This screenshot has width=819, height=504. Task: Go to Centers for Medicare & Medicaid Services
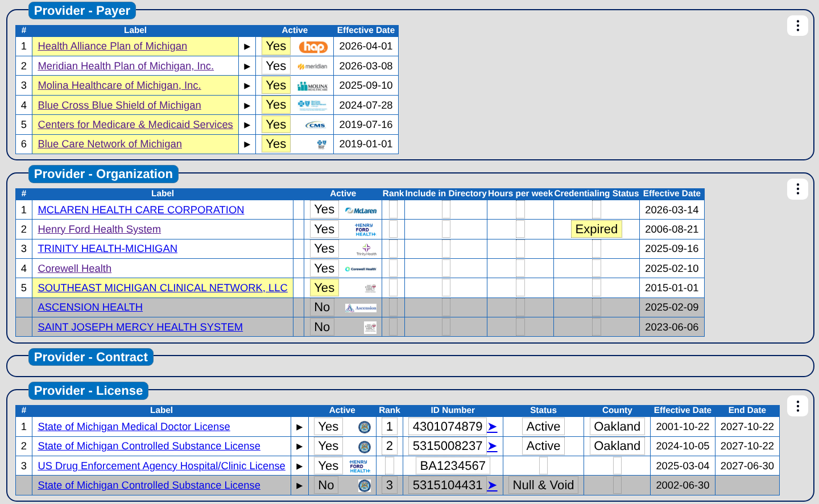pyautogui.click(x=135, y=125)
